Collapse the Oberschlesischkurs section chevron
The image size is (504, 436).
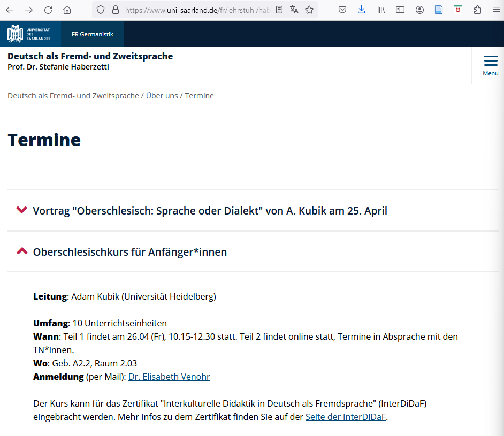[x=22, y=251]
